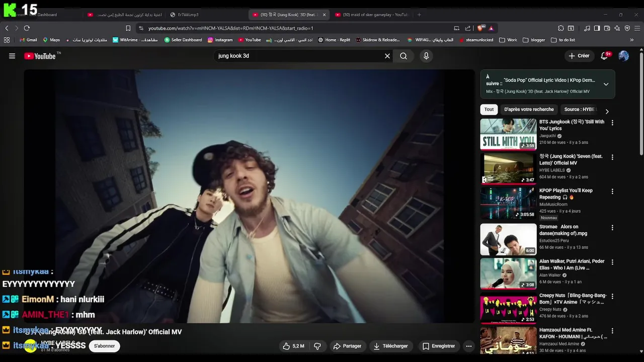
Task: Open Stromae 'Alors on danse' thumbnail
Action: [508, 239]
